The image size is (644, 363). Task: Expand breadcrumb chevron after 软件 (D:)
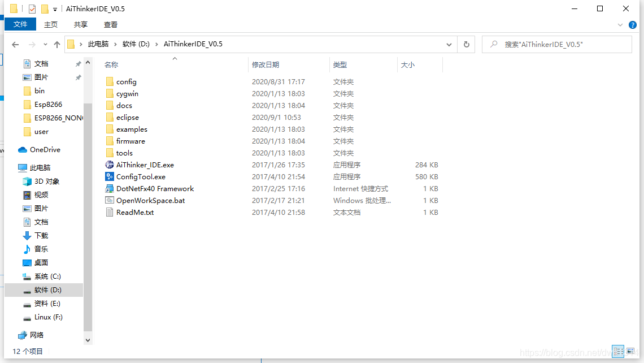click(156, 44)
